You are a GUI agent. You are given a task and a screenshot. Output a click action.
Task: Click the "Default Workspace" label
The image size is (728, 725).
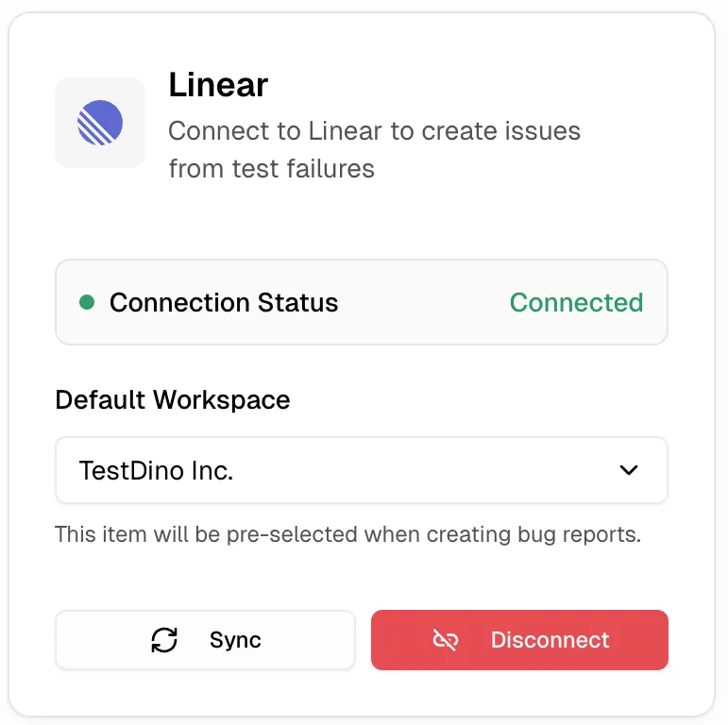[x=173, y=399]
